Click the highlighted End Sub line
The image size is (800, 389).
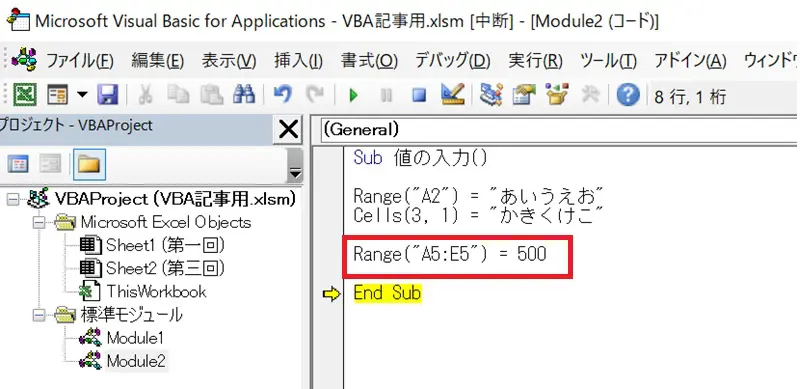point(387,293)
